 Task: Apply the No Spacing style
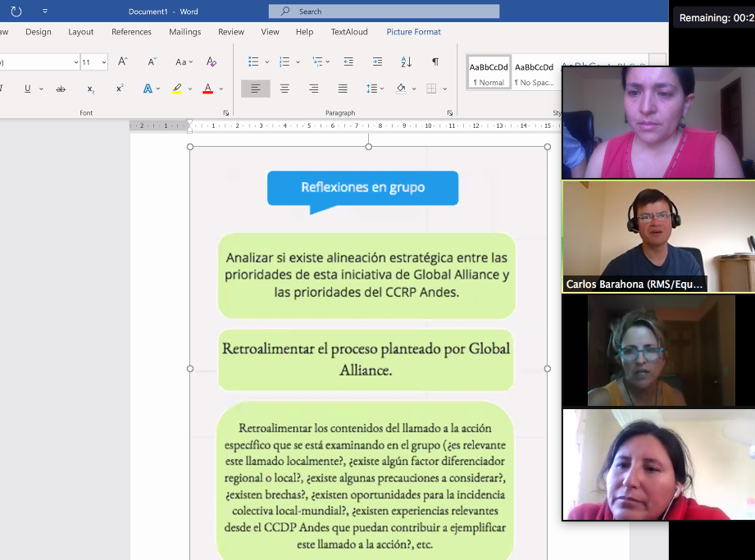tap(534, 73)
